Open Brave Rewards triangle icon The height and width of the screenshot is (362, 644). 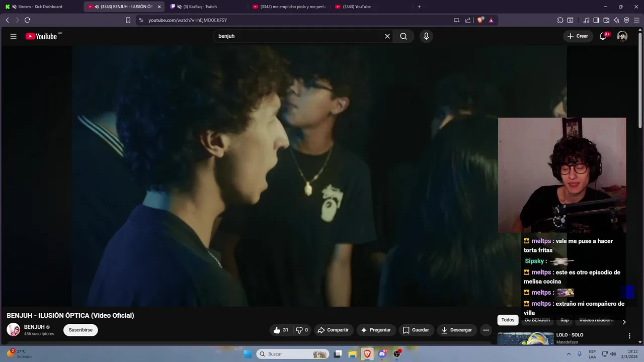491,20
